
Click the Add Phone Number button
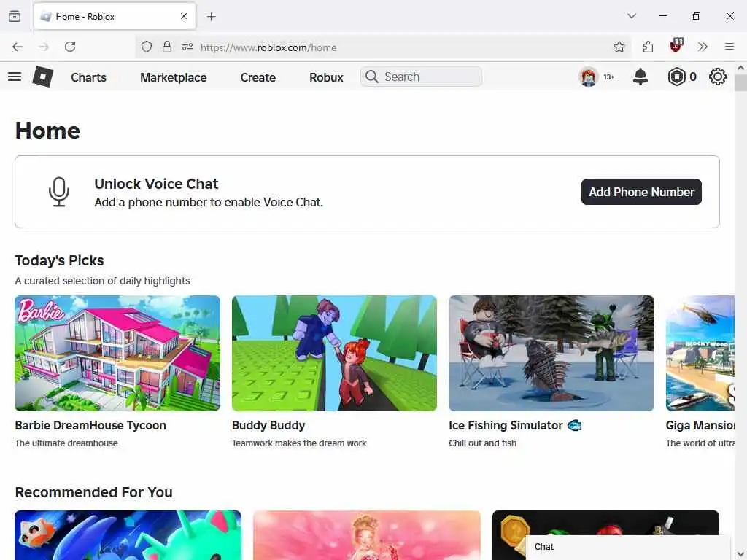click(x=641, y=192)
